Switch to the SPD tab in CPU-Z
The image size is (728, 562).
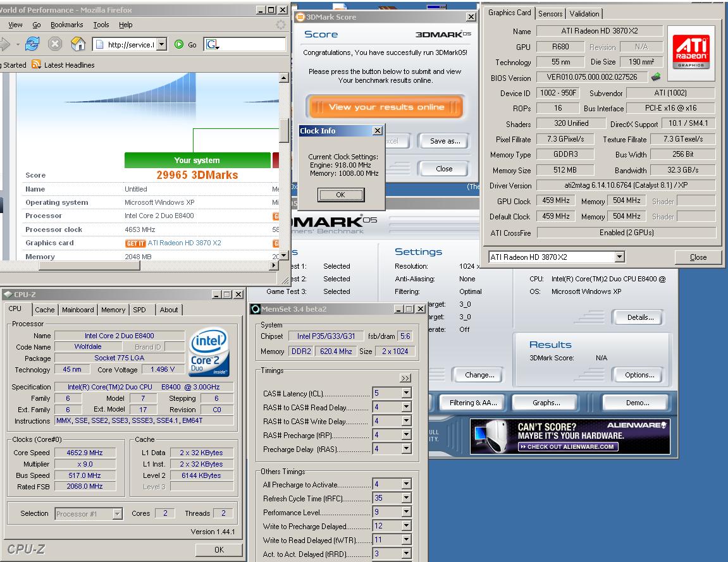click(139, 310)
